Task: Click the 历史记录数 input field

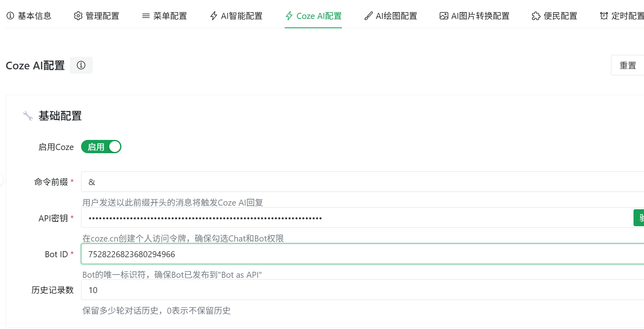Action: point(363,290)
